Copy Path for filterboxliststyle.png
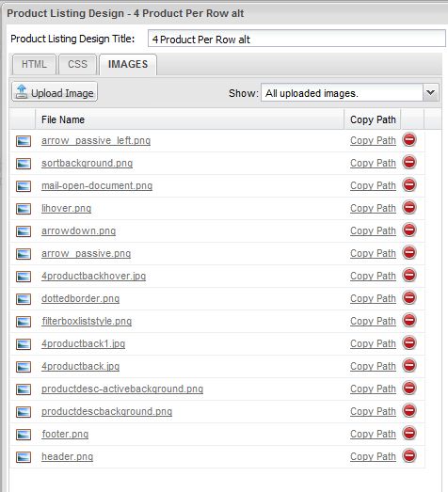The height and width of the screenshot is (492, 448). [373, 321]
